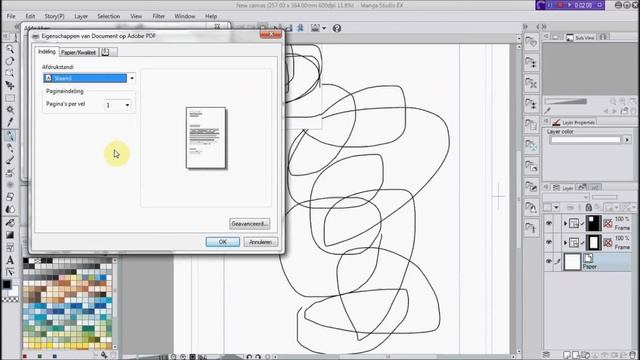This screenshot has width=640, height=360.
Task: Click the blue figure icon in the command bar
Action: [x=300, y=28]
